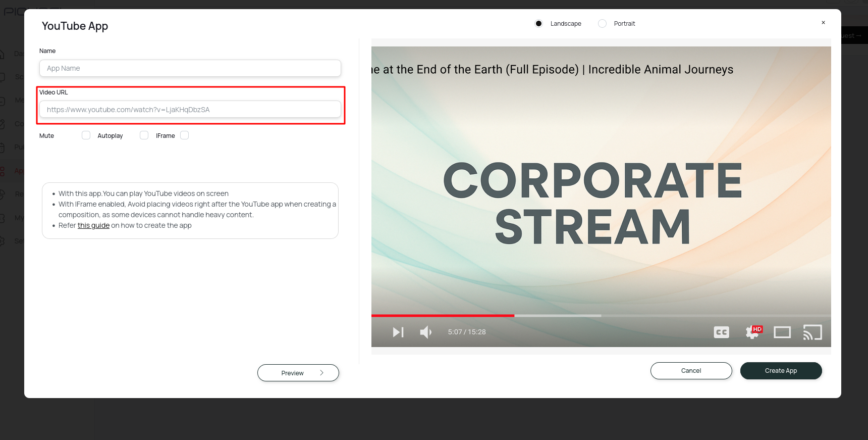Enable the Mute checkbox
This screenshot has height=440, width=868.
tap(86, 135)
